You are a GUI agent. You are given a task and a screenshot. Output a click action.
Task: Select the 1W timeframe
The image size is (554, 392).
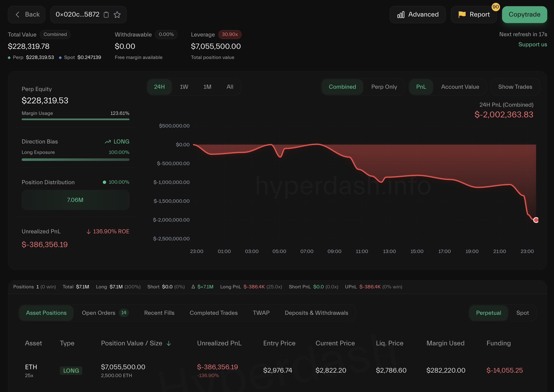click(x=184, y=87)
